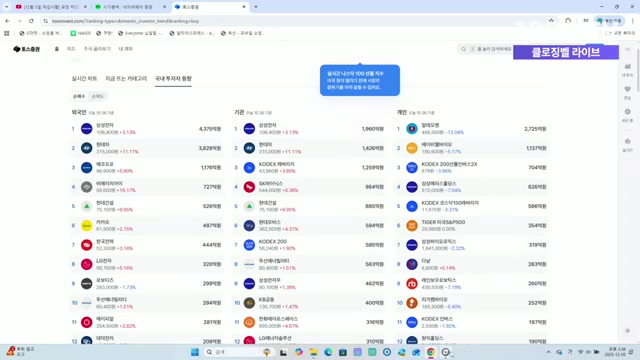Open KB금융 icon in 기관 list
640x360 pixels.
pos(249,303)
